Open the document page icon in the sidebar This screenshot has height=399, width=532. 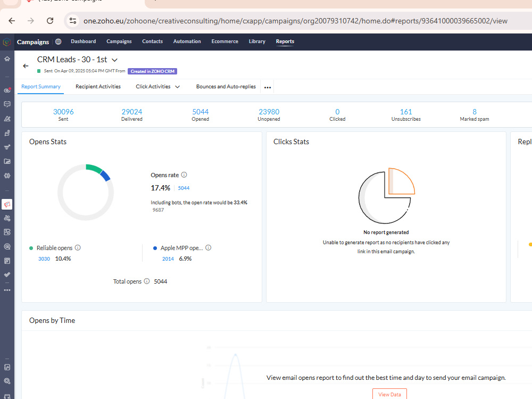(x=7, y=261)
